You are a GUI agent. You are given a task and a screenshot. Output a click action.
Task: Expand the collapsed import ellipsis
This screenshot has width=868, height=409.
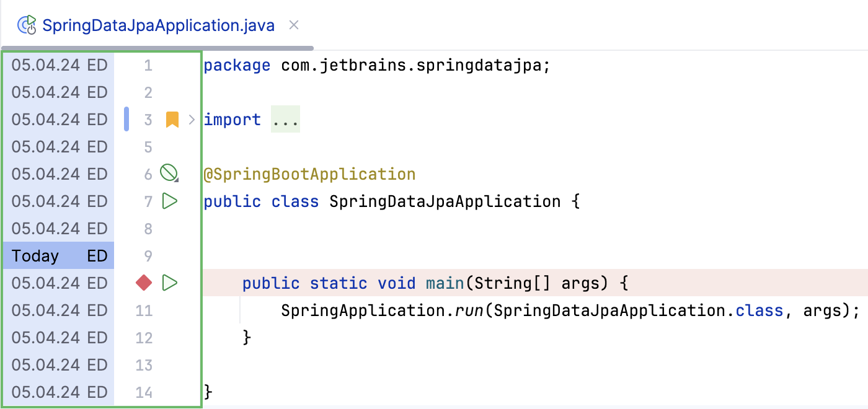[285, 120]
